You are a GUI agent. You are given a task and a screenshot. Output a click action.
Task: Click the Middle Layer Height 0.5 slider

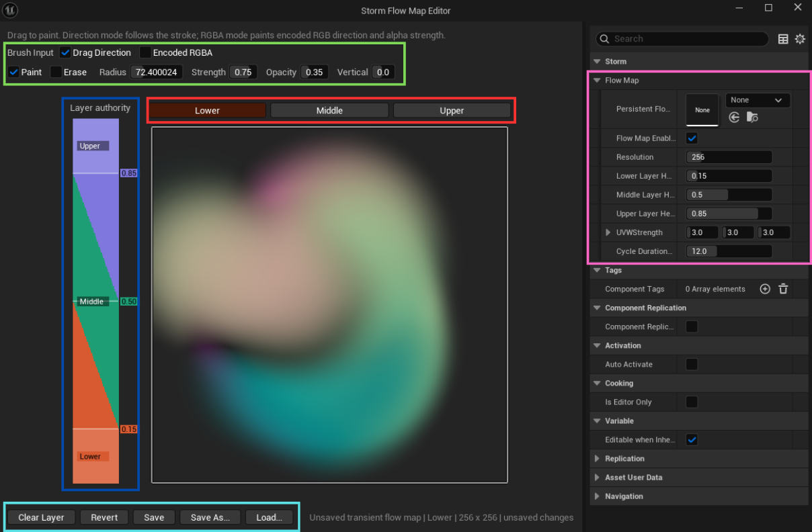(729, 195)
